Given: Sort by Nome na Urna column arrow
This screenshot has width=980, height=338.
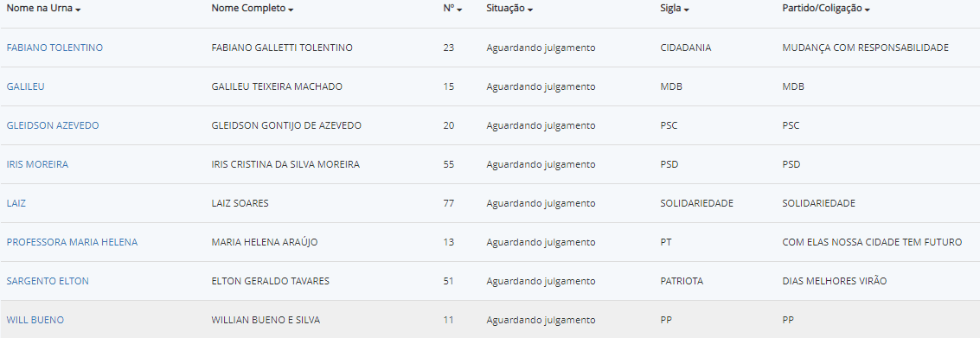Looking at the screenshot, I should pos(78,10).
